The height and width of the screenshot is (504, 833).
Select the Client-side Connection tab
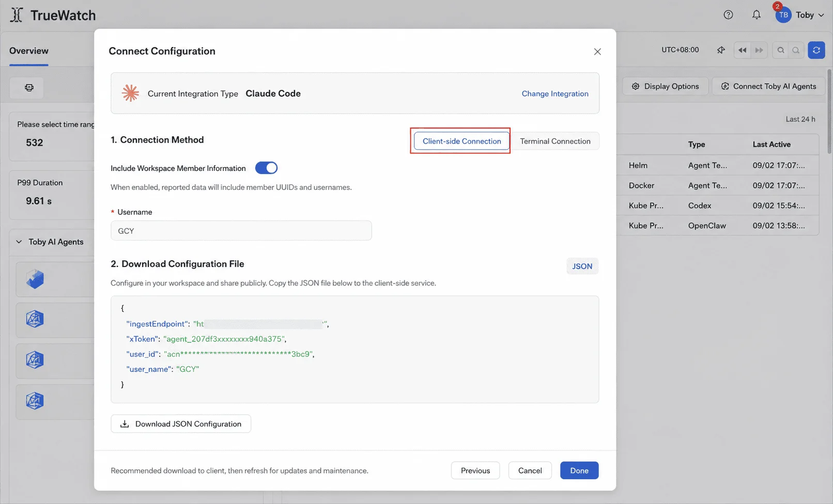(x=461, y=141)
